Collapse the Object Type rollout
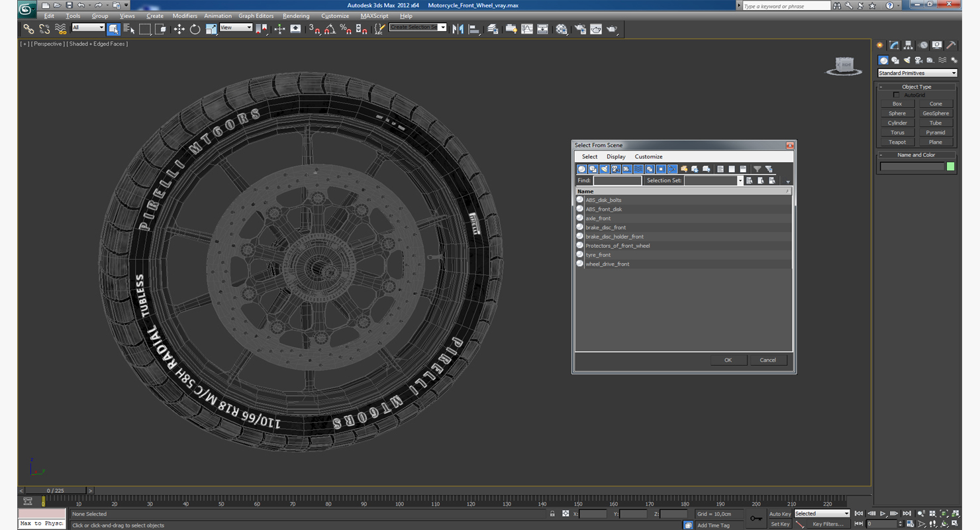This screenshot has width=980, height=530. pos(917,87)
